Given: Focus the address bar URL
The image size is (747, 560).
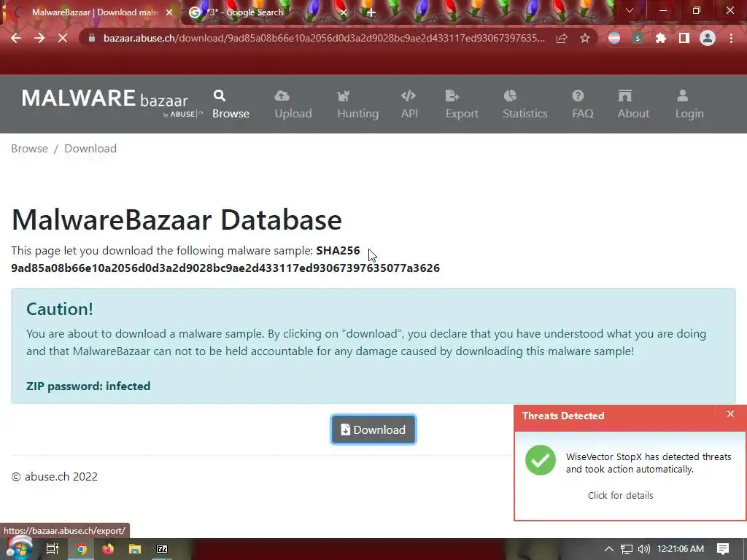Looking at the screenshot, I should (324, 38).
